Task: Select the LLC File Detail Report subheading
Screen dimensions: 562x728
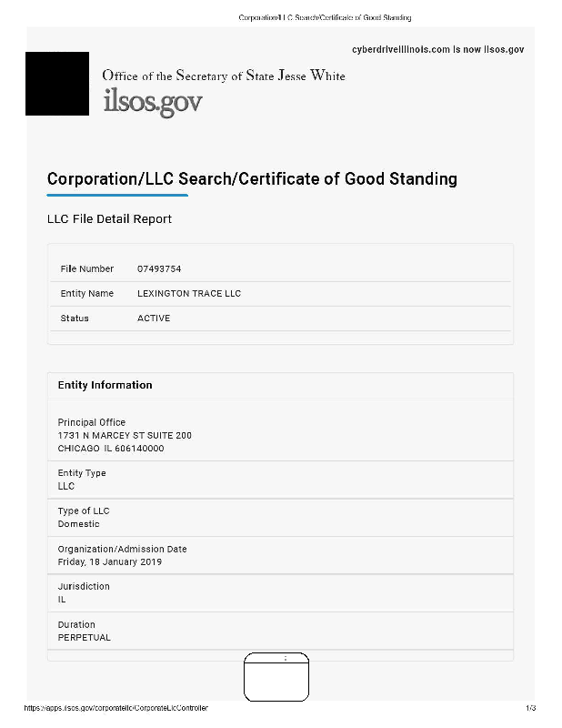Action: 109,219
